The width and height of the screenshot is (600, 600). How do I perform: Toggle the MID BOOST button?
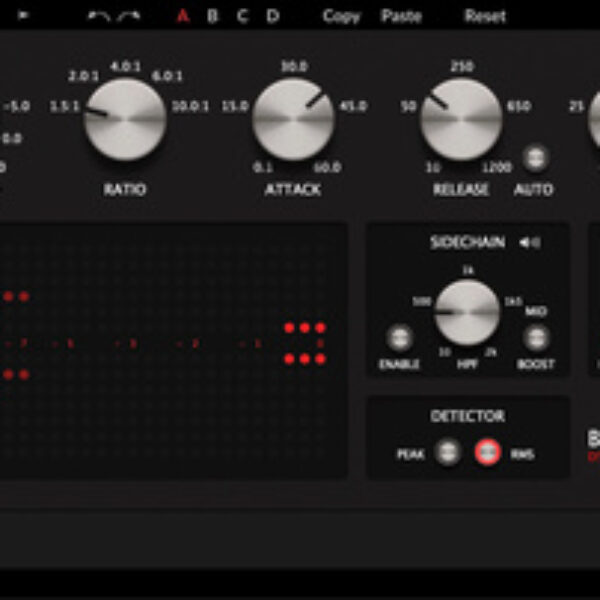pyautogui.click(x=536, y=338)
